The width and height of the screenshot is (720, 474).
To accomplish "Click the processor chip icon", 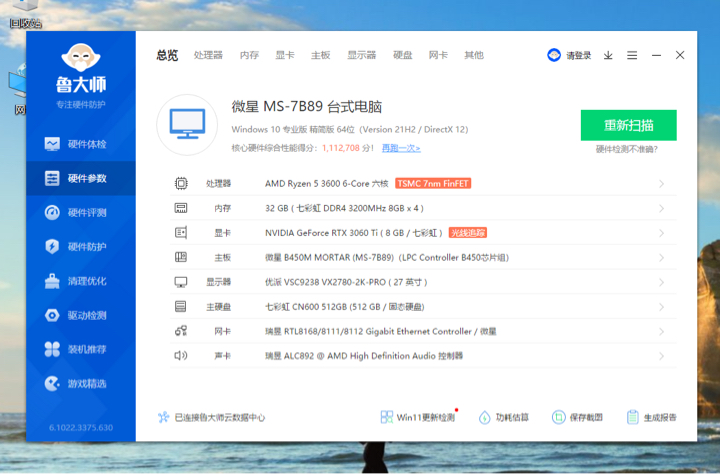I will (181, 184).
